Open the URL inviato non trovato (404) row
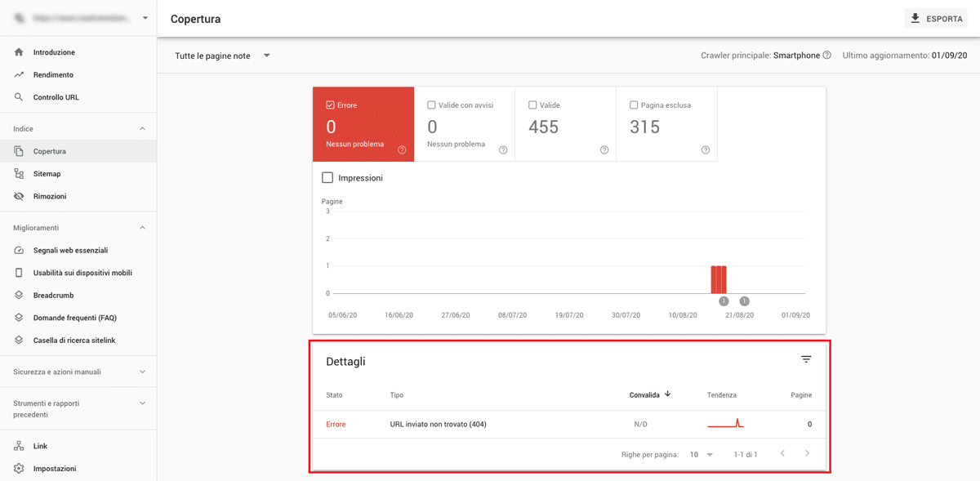 pos(569,424)
